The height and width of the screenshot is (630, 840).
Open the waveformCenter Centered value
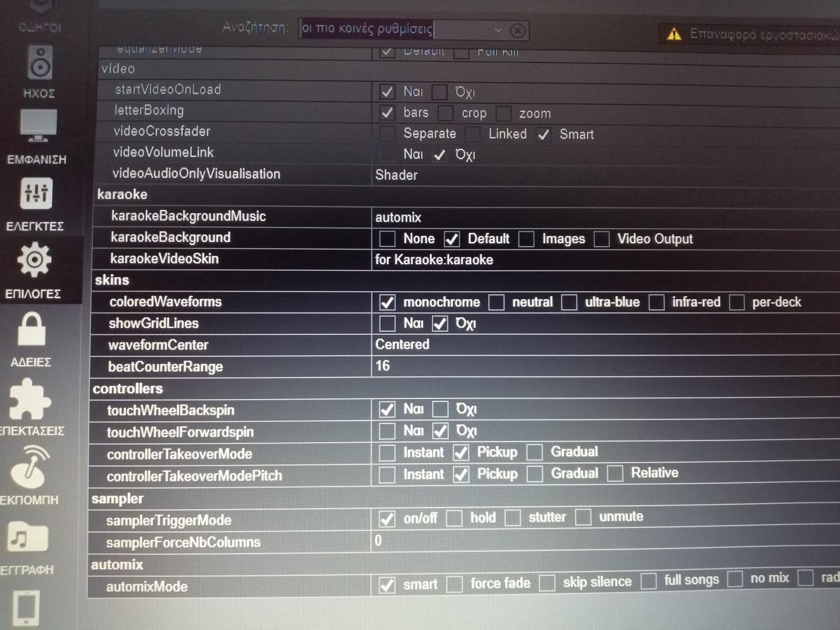402,345
